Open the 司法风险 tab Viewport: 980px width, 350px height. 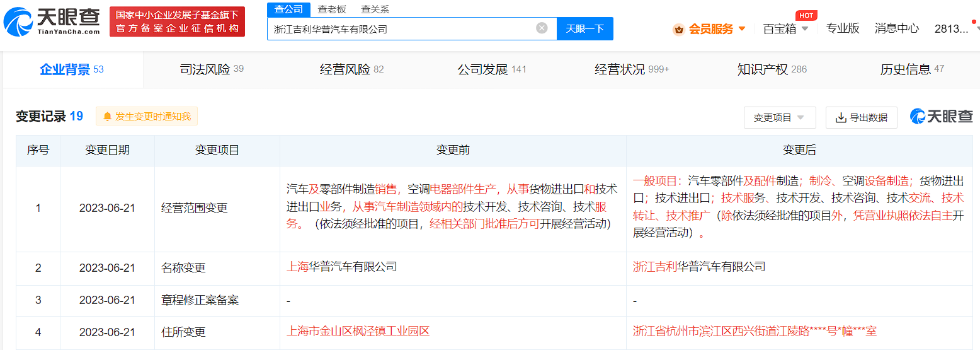coord(212,69)
